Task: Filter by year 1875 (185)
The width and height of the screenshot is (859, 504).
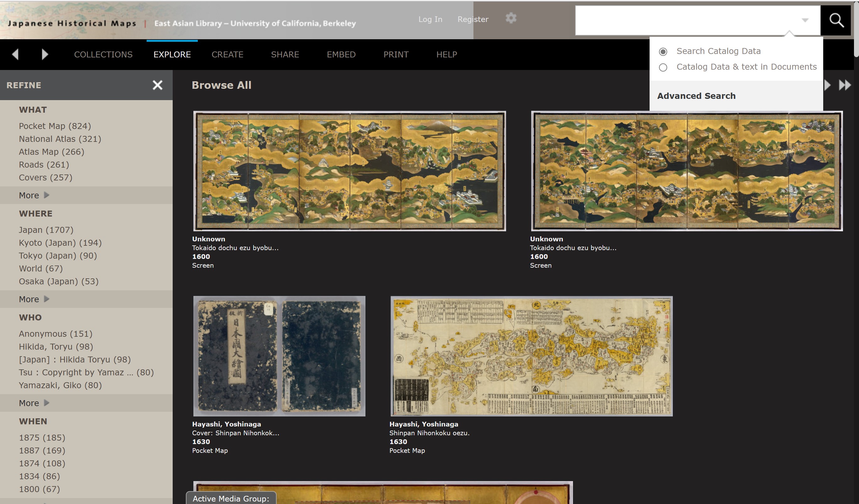Action: pos(42,438)
